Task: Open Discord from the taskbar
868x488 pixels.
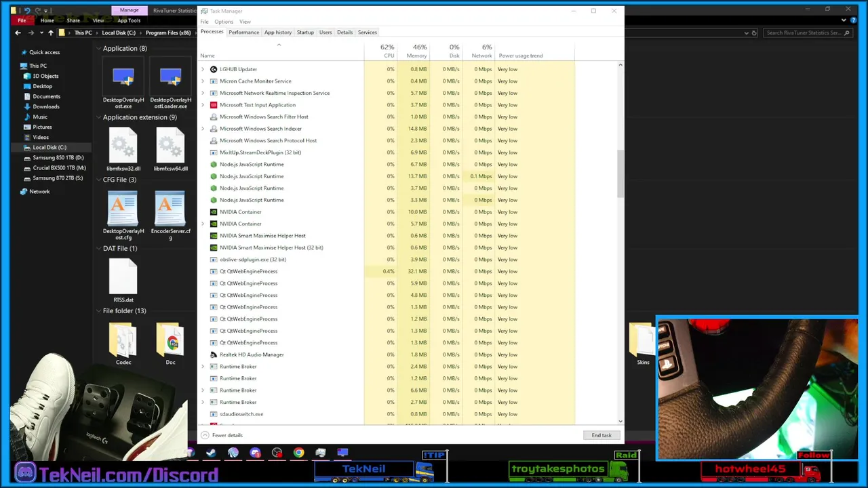Action: [x=255, y=453]
